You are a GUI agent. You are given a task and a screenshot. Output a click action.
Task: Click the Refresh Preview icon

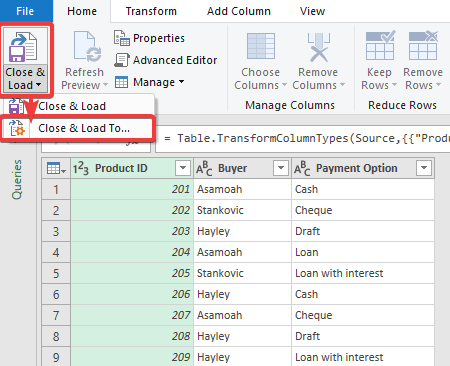coord(87,47)
